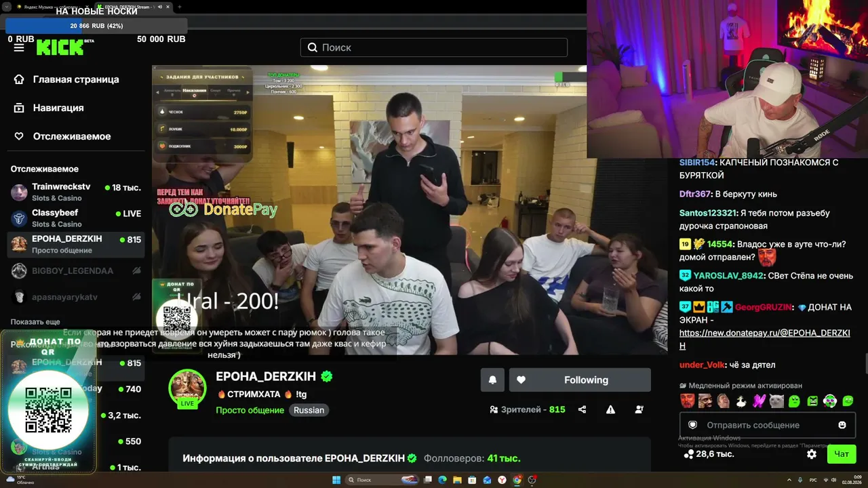Open the Навигация menu item
This screenshot has height=488, width=868.
tap(58, 108)
